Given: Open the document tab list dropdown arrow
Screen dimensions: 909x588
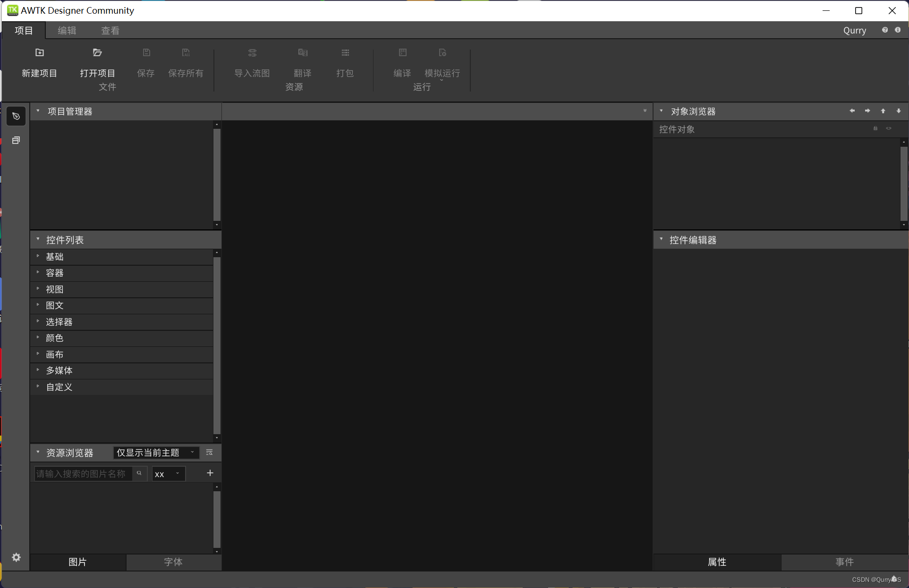Looking at the screenshot, I should (645, 111).
